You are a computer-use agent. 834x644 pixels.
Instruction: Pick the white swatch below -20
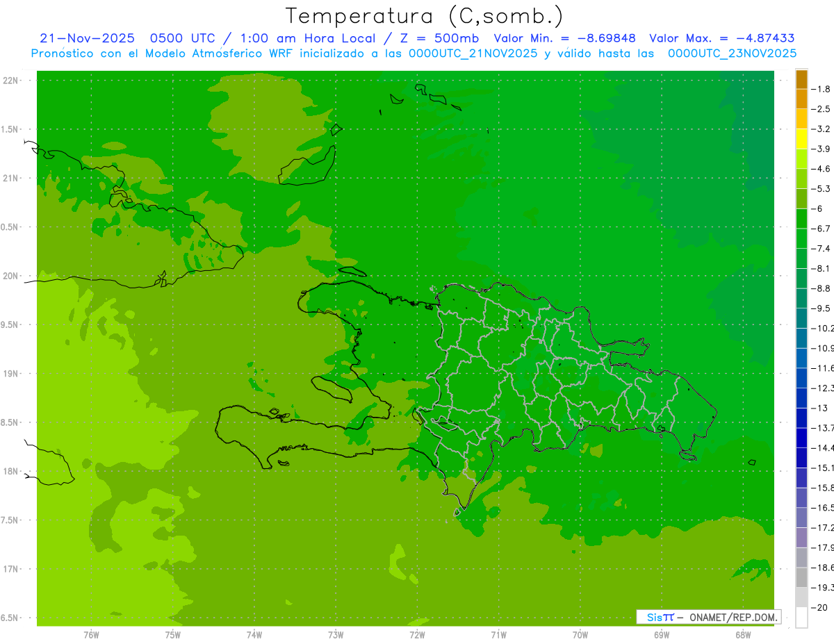(801, 618)
